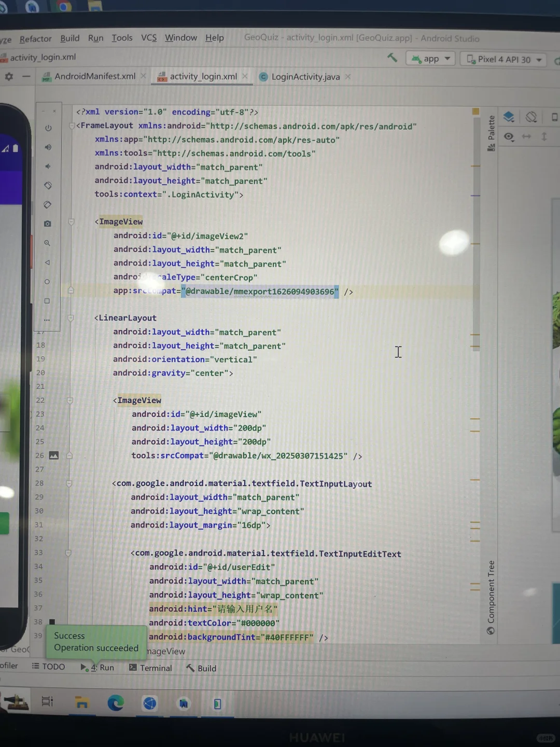
Task: Open File Explorer from the taskbar
Action: [82, 703]
